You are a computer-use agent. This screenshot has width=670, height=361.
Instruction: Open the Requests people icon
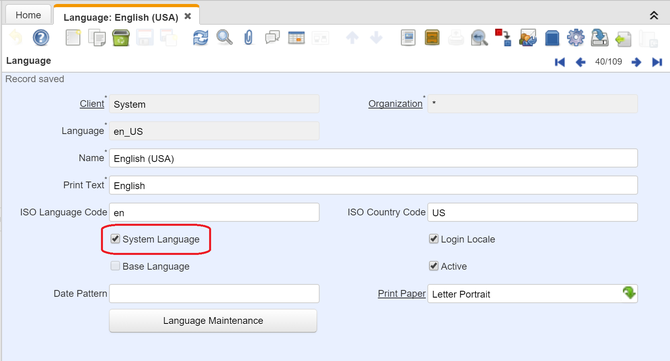coord(528,38)
